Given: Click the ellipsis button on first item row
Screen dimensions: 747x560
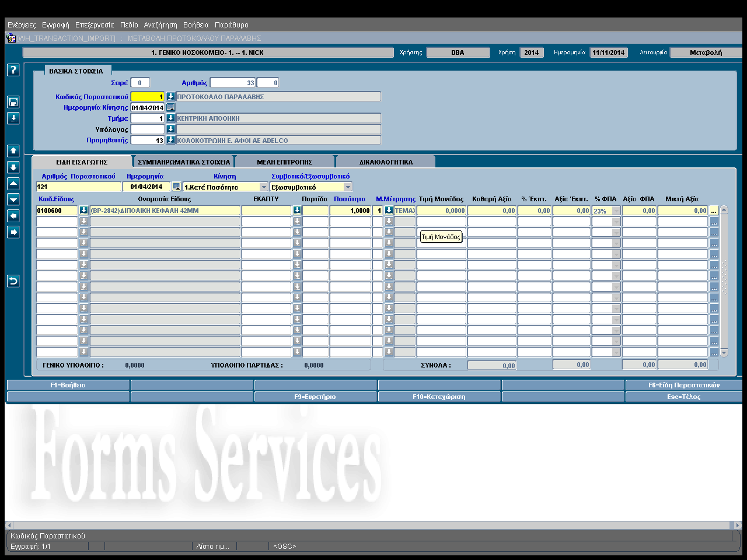Looking at the screenshot, I should [714, 211].
